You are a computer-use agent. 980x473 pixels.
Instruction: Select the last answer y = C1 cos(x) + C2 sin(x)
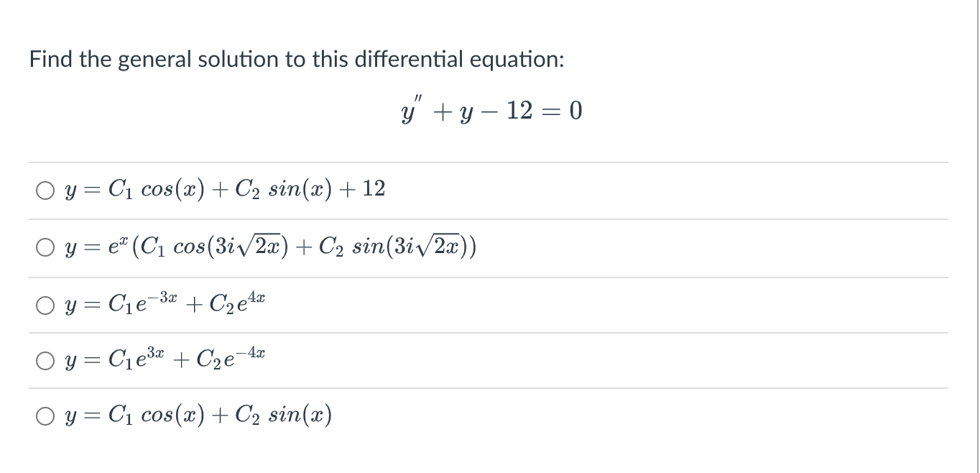pyautogui.click(x=196, y=414)
